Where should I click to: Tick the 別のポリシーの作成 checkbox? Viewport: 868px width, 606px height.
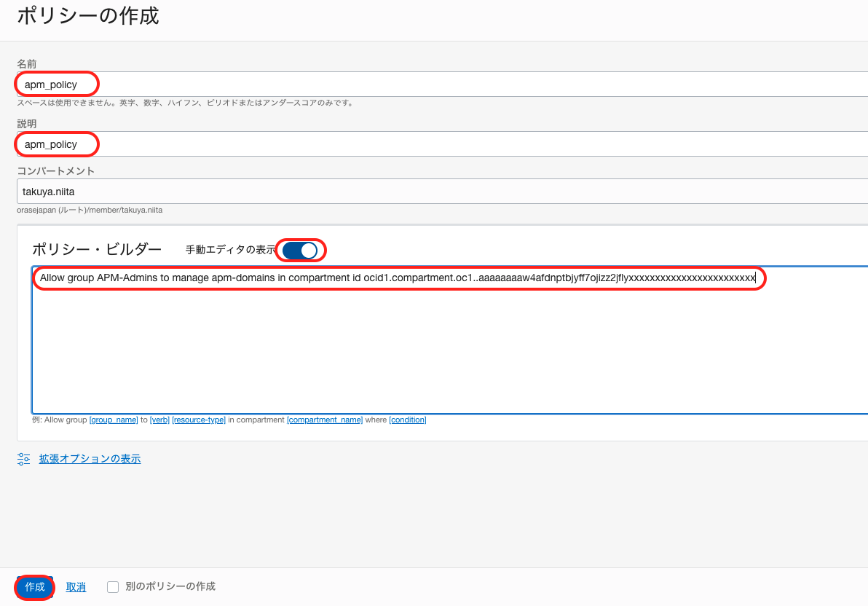pyautogui.click(x=113, y=587)
